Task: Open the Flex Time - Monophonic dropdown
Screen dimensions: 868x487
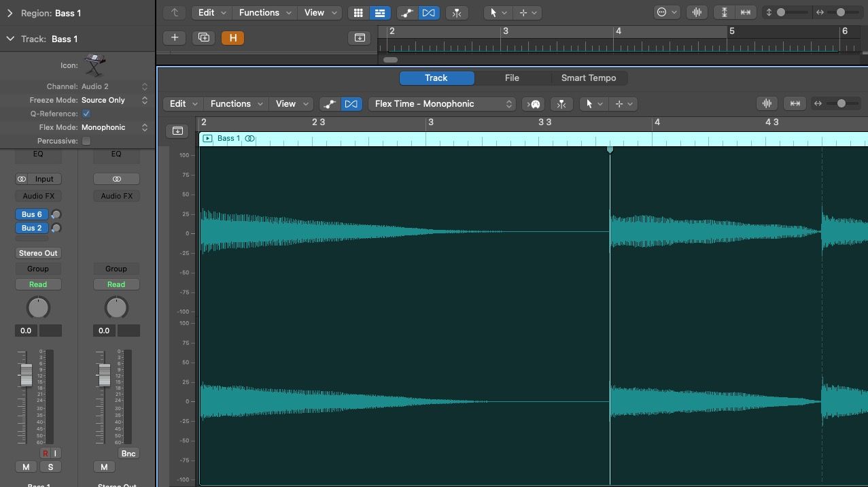Action: [x=442, y=103]
